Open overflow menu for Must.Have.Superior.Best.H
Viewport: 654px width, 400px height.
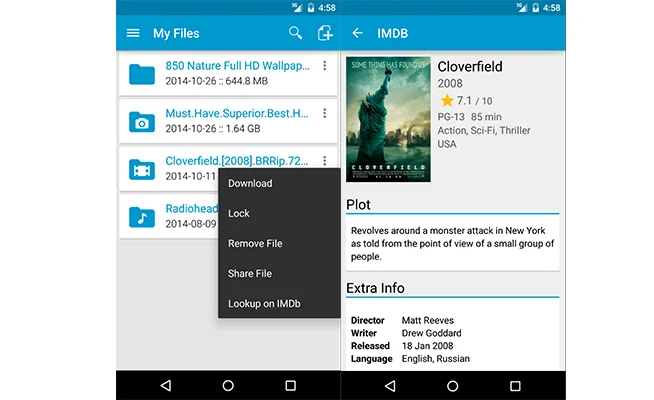pyautogui.click(x=324, y=113)
